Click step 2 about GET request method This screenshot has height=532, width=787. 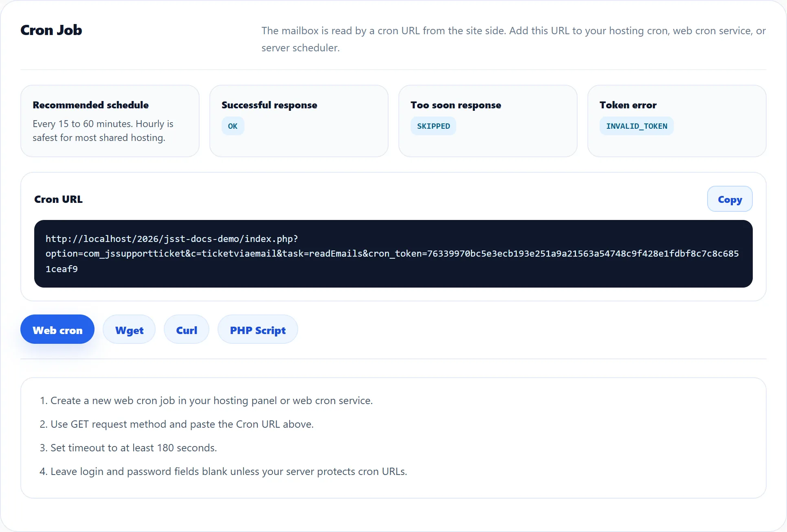(x=176, y=424)
